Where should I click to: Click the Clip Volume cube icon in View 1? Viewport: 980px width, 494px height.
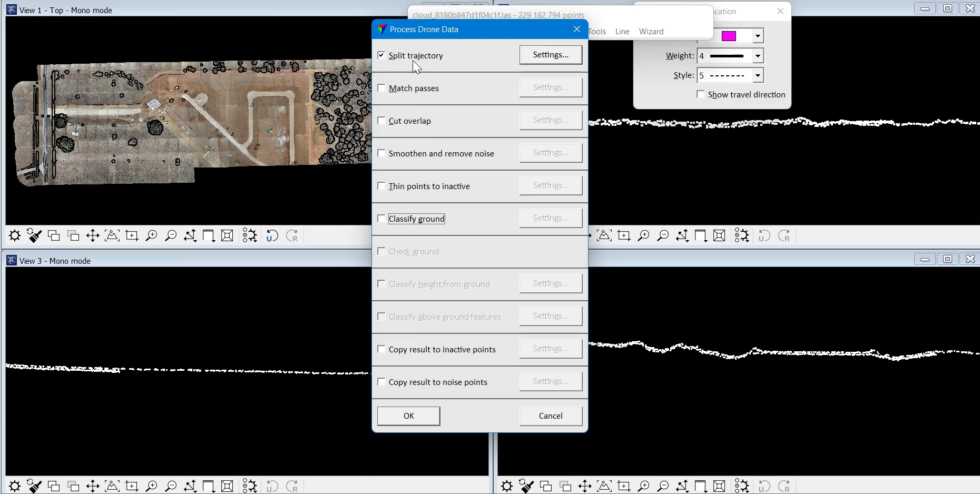[227, 235]
